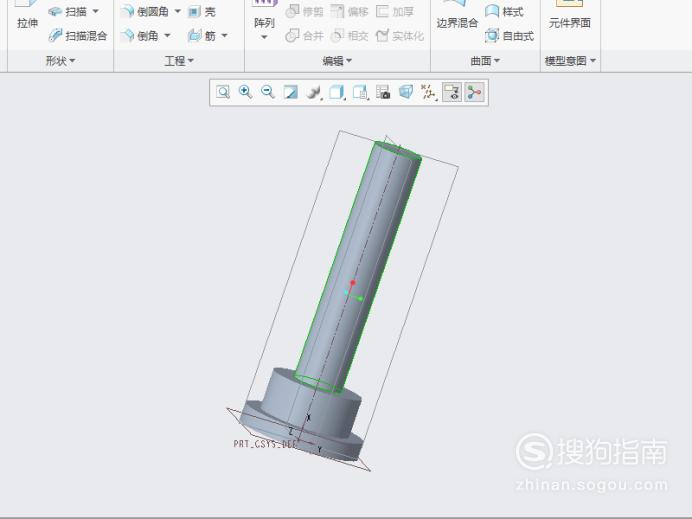This screenshot has width=692, height=519.
Task: Open the Display Style sphere icon
Action: point(314,92)
